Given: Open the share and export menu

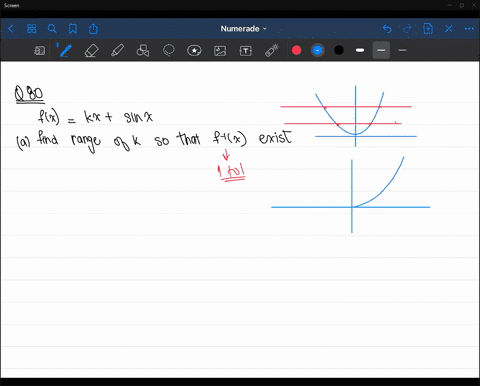Looking at the screenshot, I should coord(93,29).
